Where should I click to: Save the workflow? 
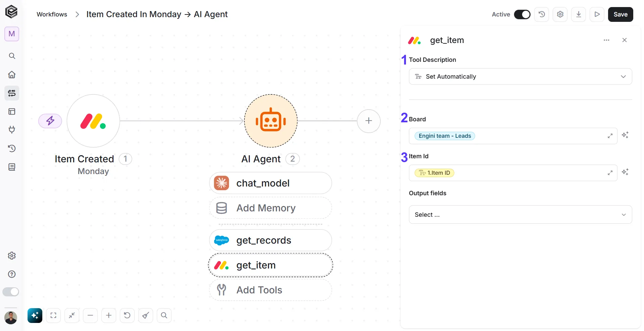[620, 14]
